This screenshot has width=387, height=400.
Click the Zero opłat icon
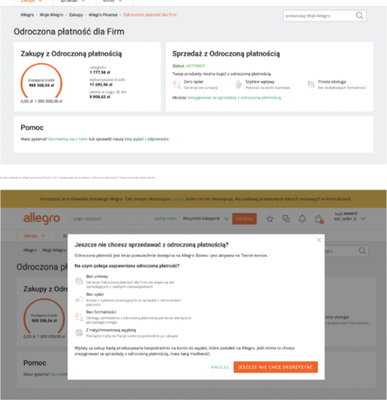point(177,85)
